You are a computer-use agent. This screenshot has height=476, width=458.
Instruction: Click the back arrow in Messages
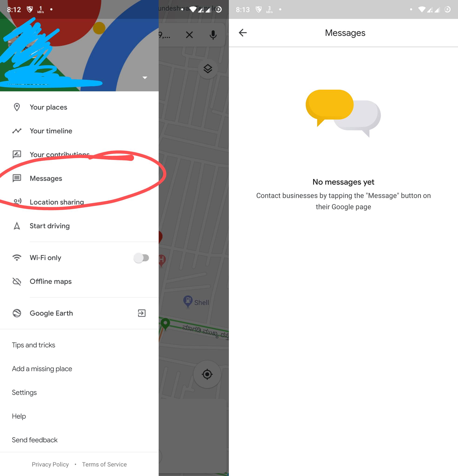pyautogui.click(x=243, y=32)
